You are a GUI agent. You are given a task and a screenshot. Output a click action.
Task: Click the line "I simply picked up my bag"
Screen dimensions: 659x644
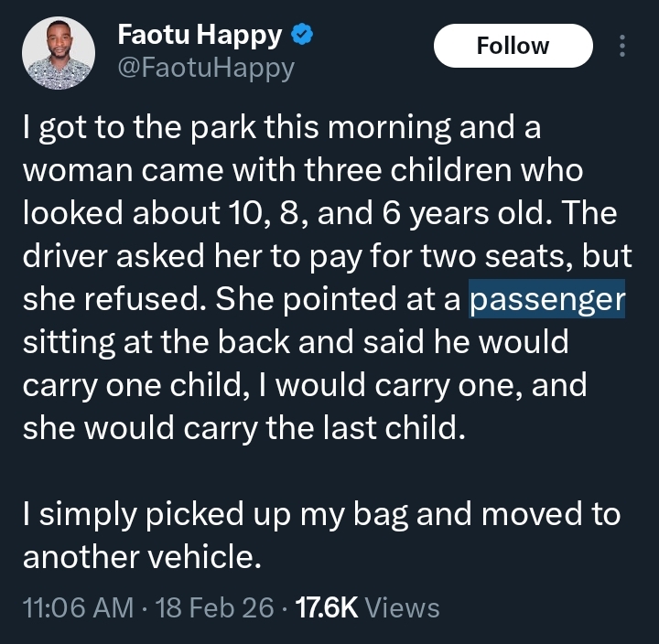pos(215,514)
